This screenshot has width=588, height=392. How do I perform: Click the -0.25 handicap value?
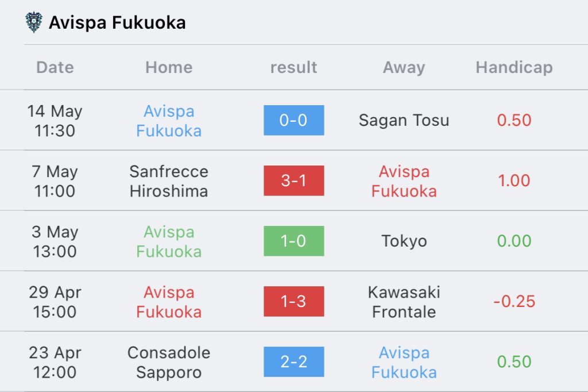click(514, 302)
